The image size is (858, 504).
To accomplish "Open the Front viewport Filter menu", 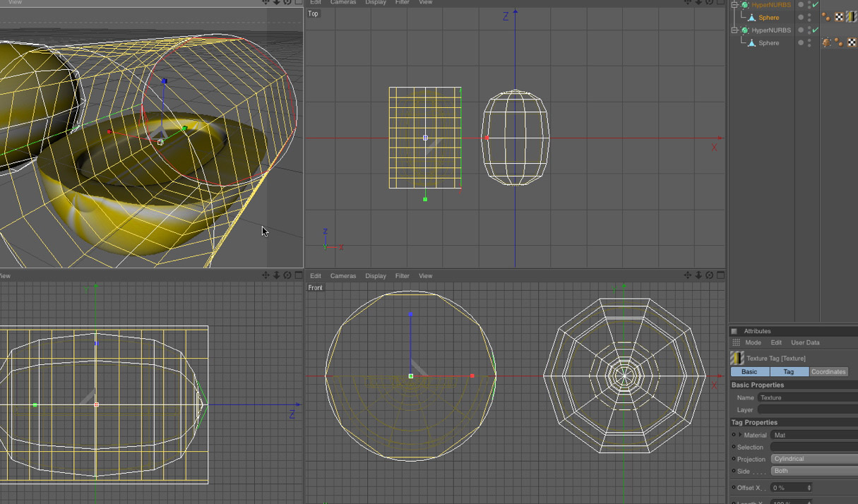I will 403,276.
